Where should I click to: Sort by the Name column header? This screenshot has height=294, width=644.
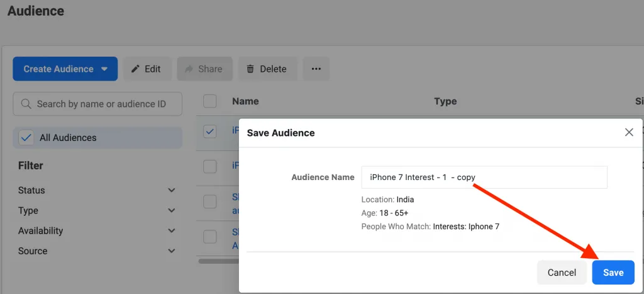click(x=245, y=101)
